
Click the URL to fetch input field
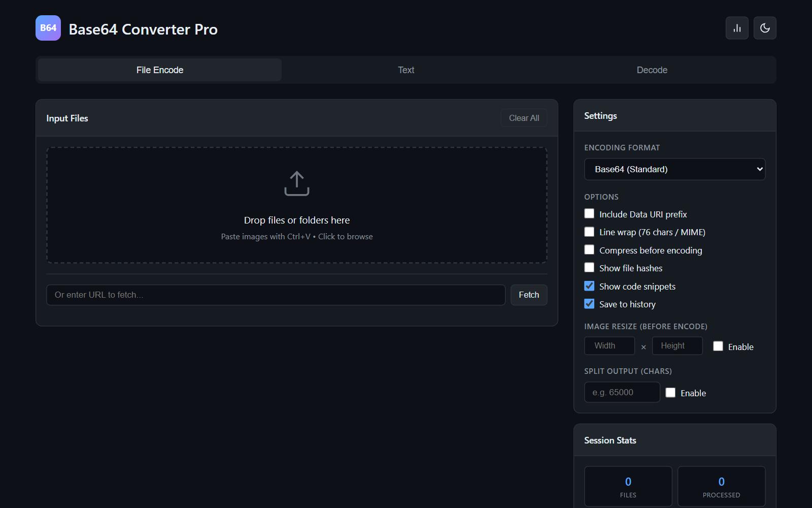coord(276,295)
